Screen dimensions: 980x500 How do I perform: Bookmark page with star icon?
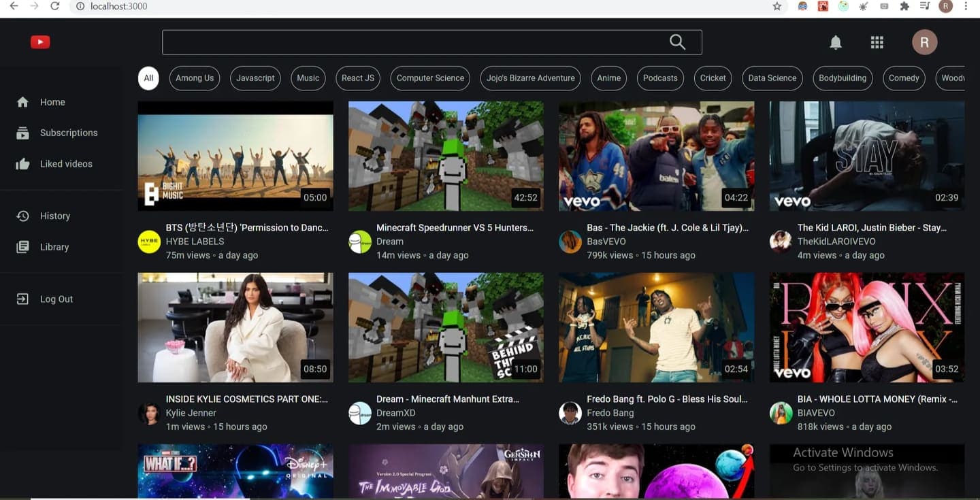(x=777, y=6)
